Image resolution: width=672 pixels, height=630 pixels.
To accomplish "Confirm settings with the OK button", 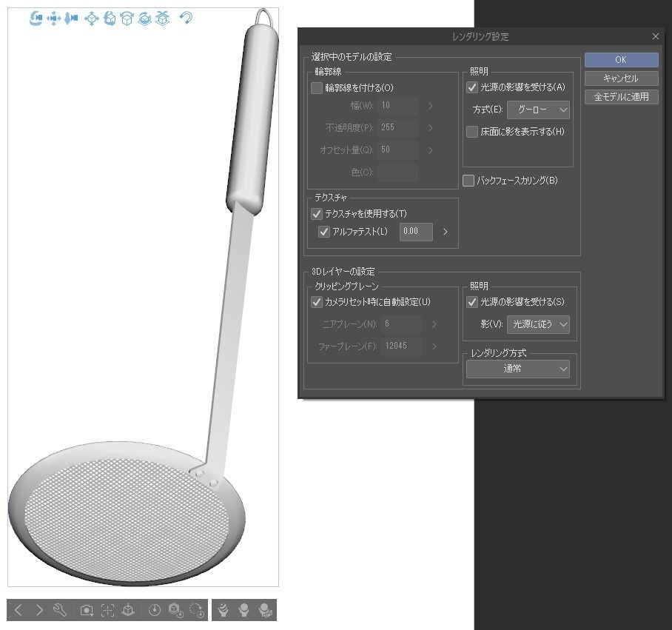I will [621, 60].
